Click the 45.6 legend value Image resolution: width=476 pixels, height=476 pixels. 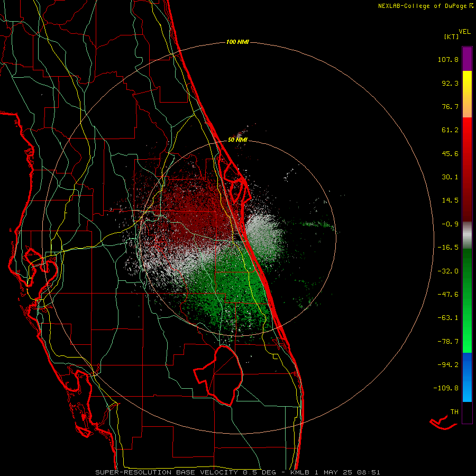[x=450, y=153]
